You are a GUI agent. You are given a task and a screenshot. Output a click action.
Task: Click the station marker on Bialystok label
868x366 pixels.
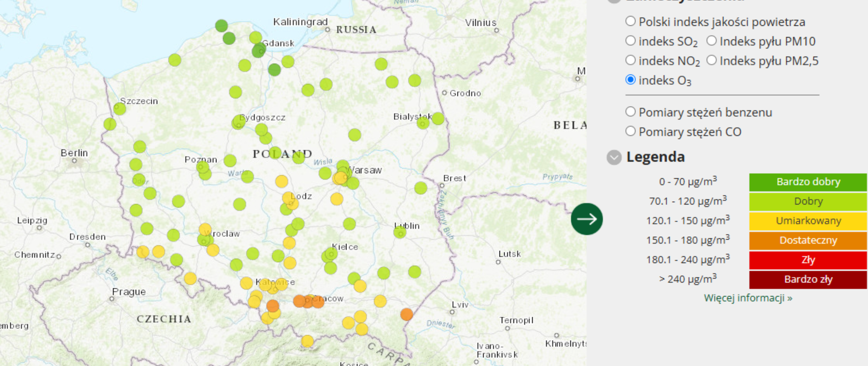423,122
